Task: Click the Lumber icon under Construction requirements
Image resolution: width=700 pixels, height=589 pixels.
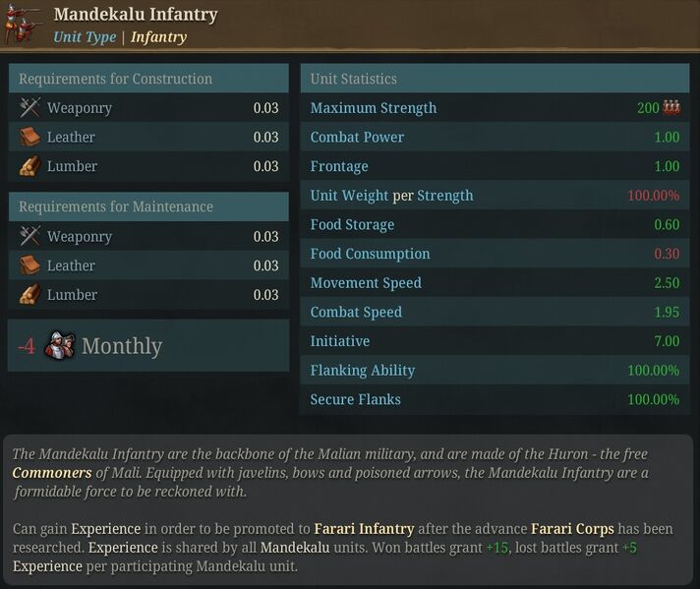Action: click(29, 166)
